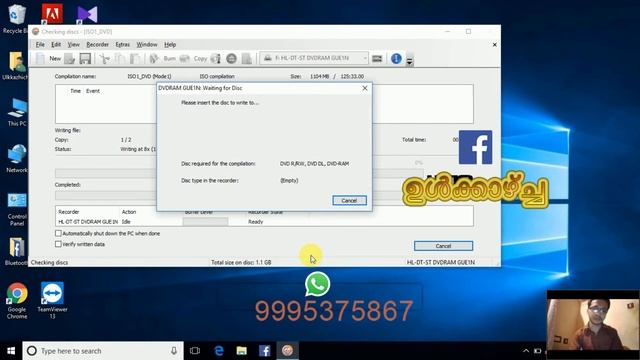Image resolution: width=640 pixels, height=360 pixels.
Task: Open the HL-DT-ST DVDRAM GUE1N recorder dropdown
Action: [x=314, y=58]
